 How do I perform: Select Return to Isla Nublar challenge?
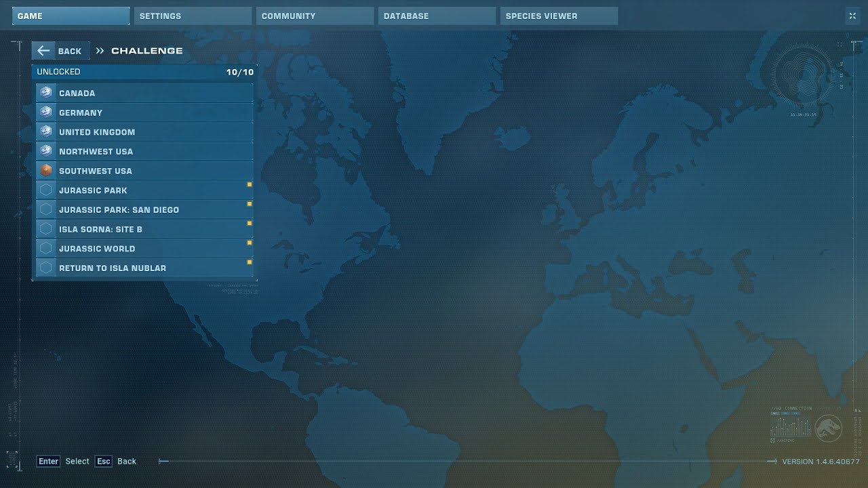click(x=144, y=268)
